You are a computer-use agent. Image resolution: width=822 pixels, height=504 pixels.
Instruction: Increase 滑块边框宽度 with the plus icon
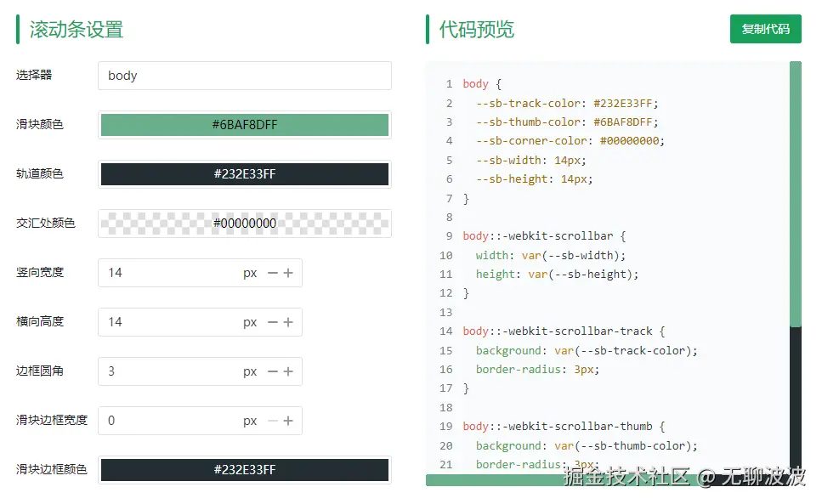pos(288,420)
